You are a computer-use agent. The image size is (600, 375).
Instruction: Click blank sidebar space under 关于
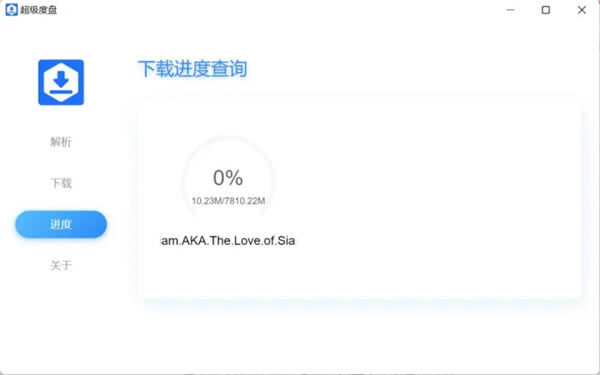(x=61, y=321)
